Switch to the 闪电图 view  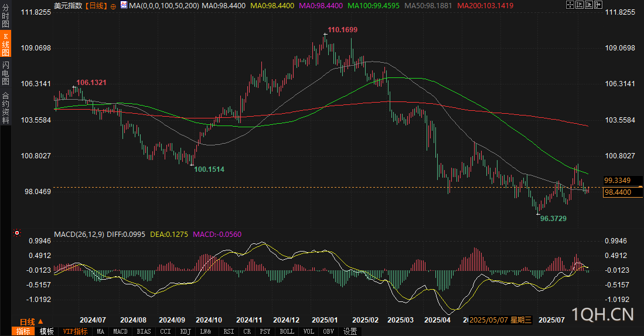point(5,73)
